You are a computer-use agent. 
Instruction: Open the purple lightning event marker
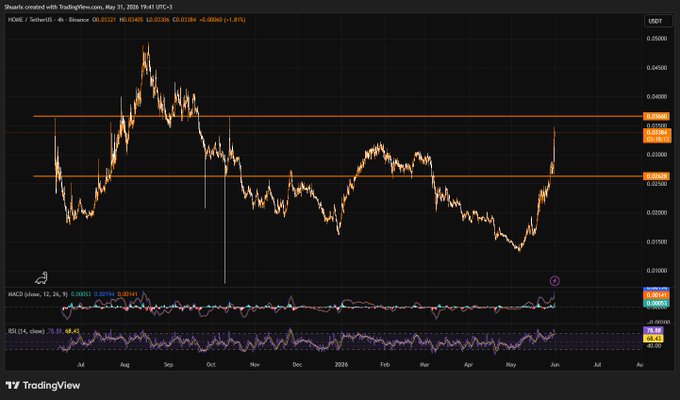[555, 281]
